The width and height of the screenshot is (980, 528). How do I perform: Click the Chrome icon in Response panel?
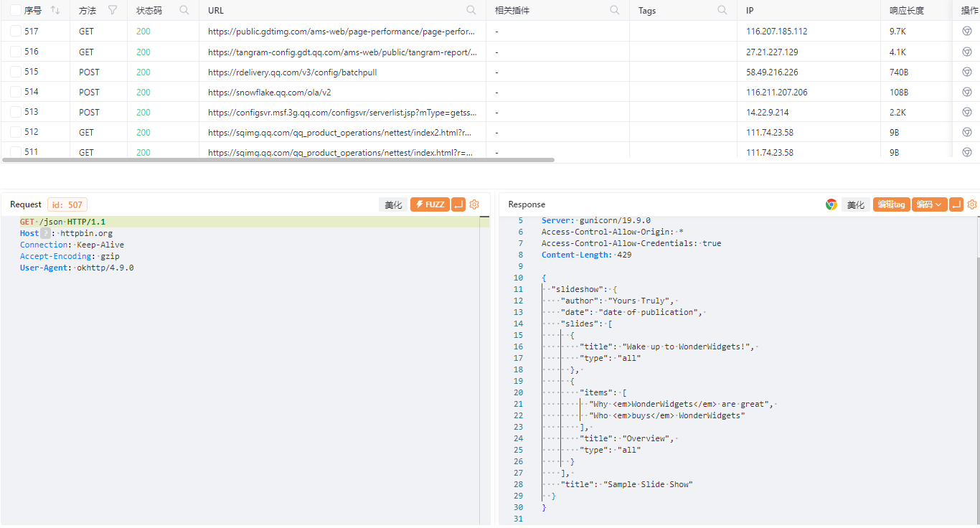(831, 204)
